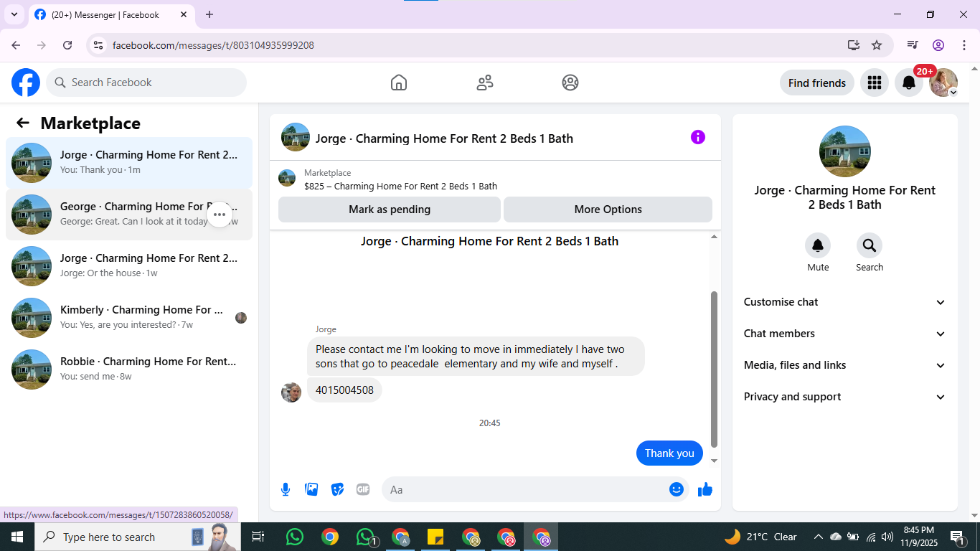Open the tab search dropdown arrow
The width and height of the screenshot is (980, 551).
[x=14, y=14]
